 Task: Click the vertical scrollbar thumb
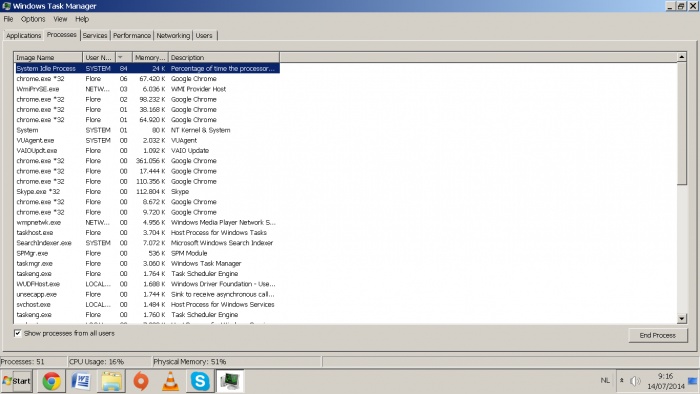click(x=681, y=123)
